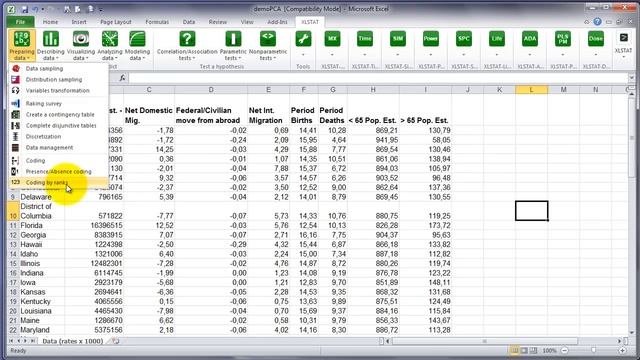
Task: Open the Tools wrench menu
Action: point(303,44)
